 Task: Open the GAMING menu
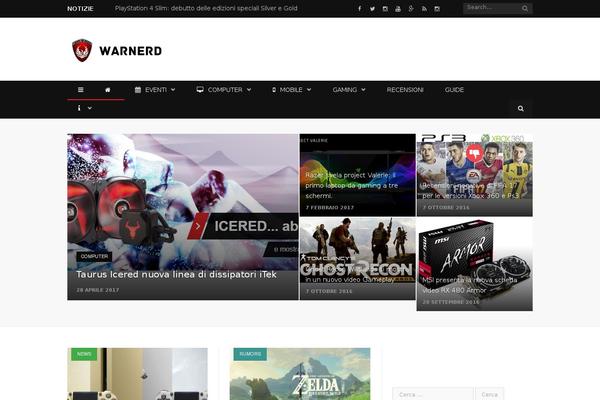coord(349,90)
